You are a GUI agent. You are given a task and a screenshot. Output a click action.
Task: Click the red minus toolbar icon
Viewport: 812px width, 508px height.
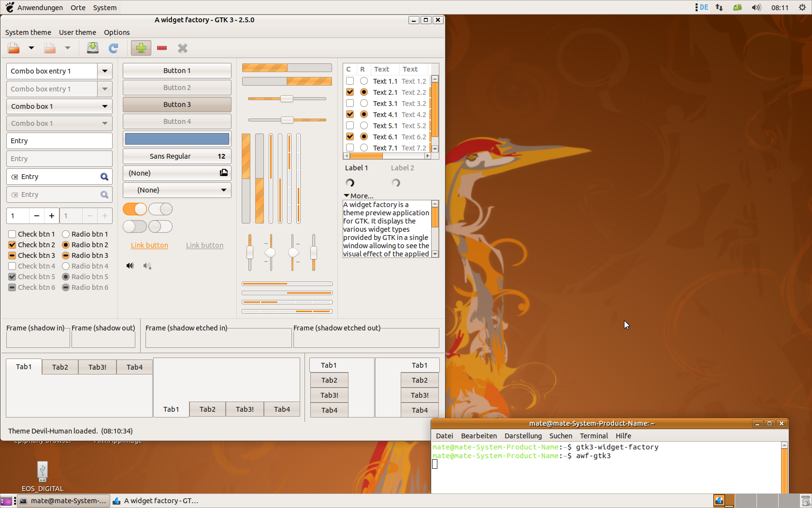click(x=162, y=48)
